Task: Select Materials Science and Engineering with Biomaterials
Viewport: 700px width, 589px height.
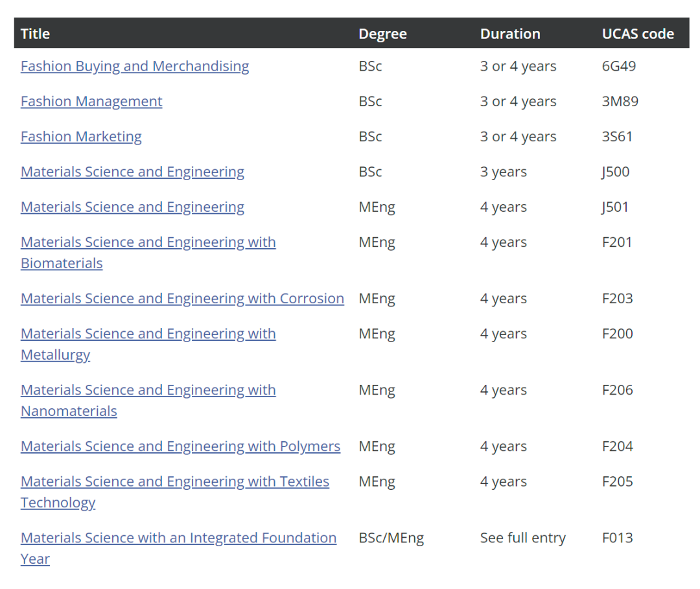Action: pyautogui.click(x=148, y=242)
